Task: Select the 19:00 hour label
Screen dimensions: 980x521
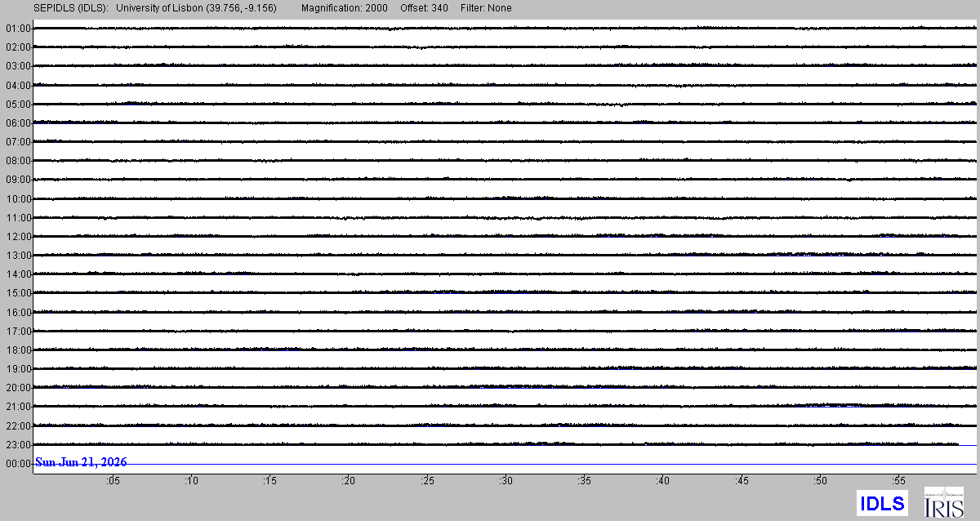Action: tap(18, 369)
